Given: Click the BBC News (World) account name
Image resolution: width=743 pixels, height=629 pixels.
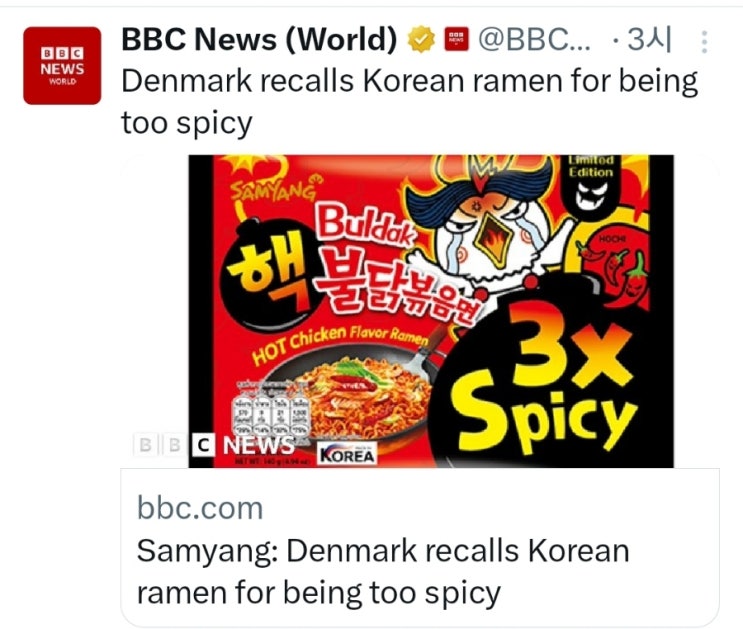Looking at the screenshot, I should click(x=259, y=39).
